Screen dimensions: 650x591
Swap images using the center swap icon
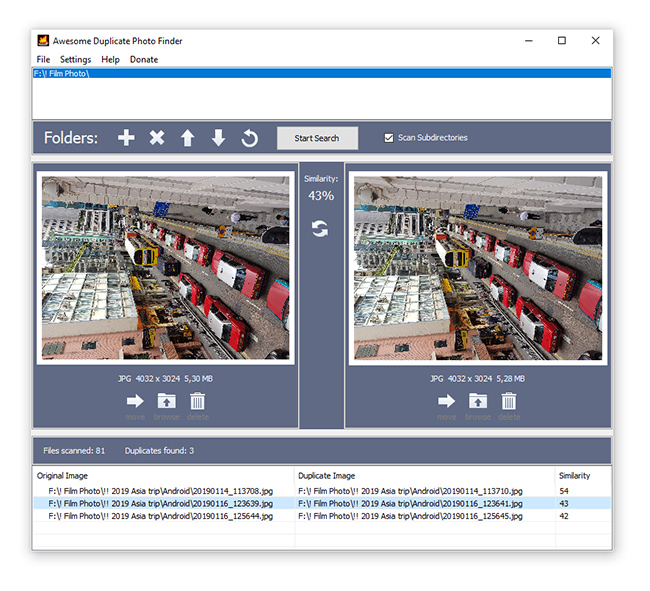[320, 228]
